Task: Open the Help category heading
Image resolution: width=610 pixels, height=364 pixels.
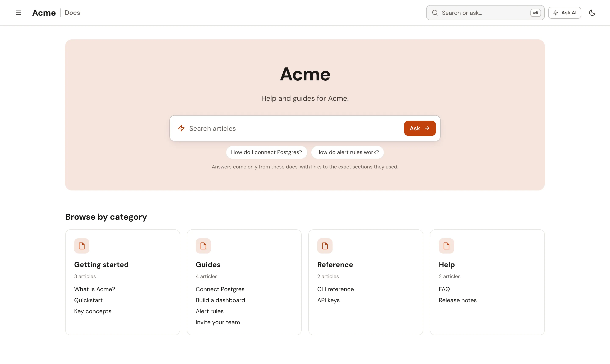Action: (447, 265)
